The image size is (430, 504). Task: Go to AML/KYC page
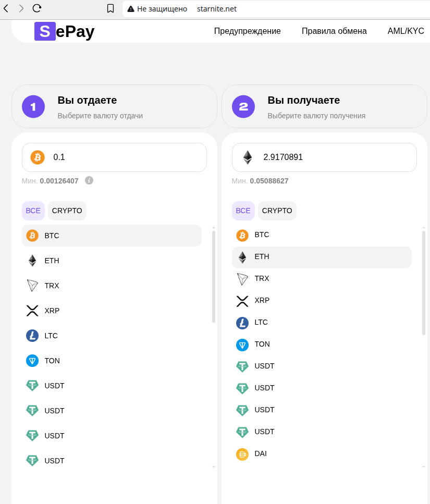click(x=406, y=31)
